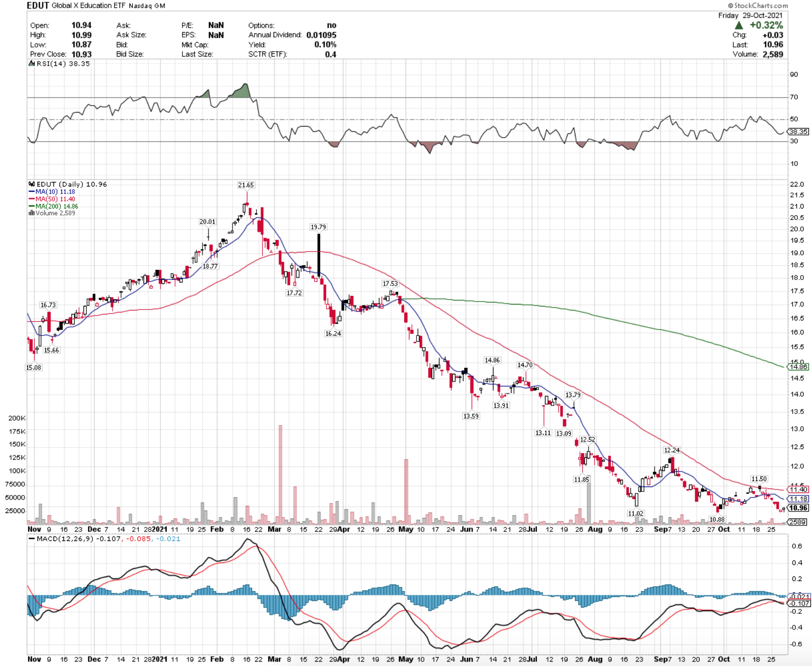The image size is (812, 666).
Task: Click the 16.24 low annotation
Action: [333, 333]
